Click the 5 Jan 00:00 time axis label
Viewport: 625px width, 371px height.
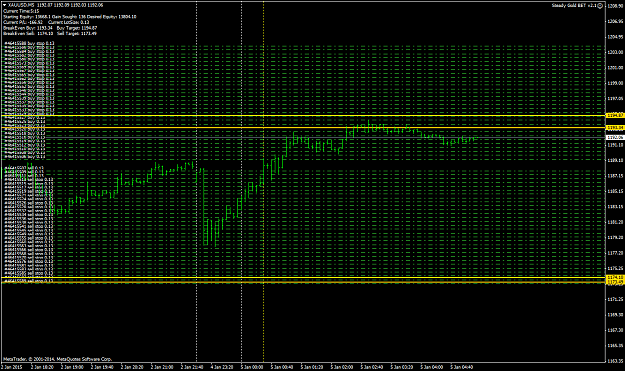coord(252,367)
